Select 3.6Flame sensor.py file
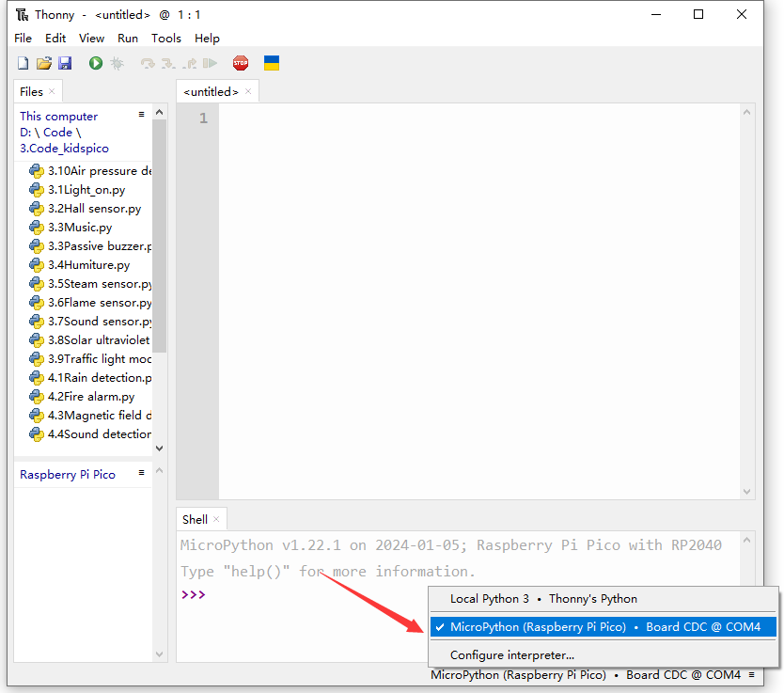The image size is (784, 693). pyautogui.click(x=90, y=303)
